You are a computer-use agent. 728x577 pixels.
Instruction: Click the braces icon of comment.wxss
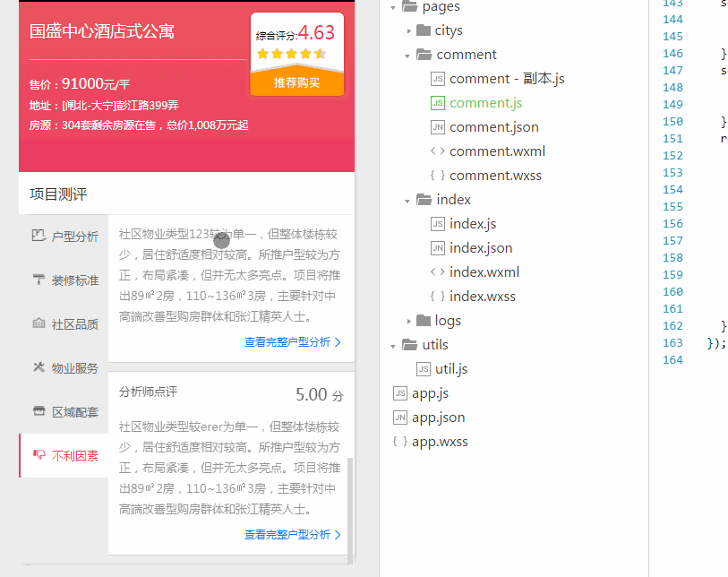437,175
